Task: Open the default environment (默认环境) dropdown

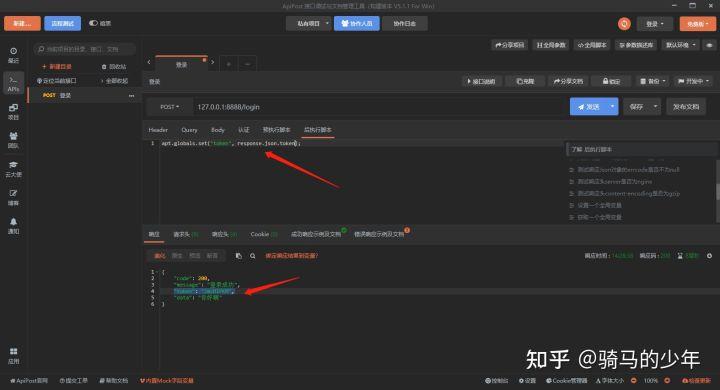Action: pos(681,45)
